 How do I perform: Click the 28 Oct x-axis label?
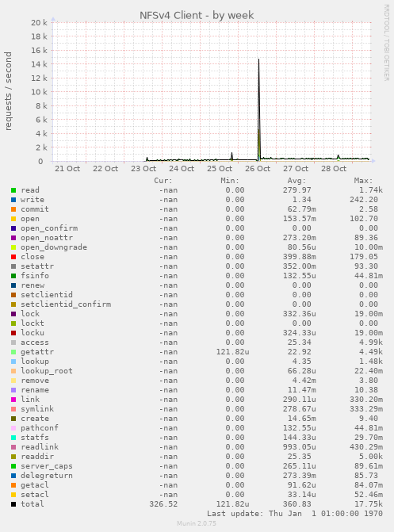[334, 169]
